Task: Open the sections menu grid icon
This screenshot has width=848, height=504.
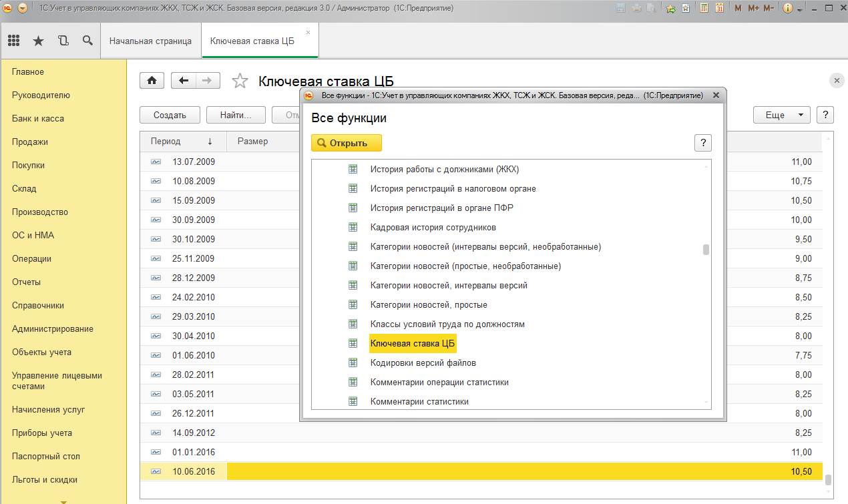Action: [x=13, y=41]
